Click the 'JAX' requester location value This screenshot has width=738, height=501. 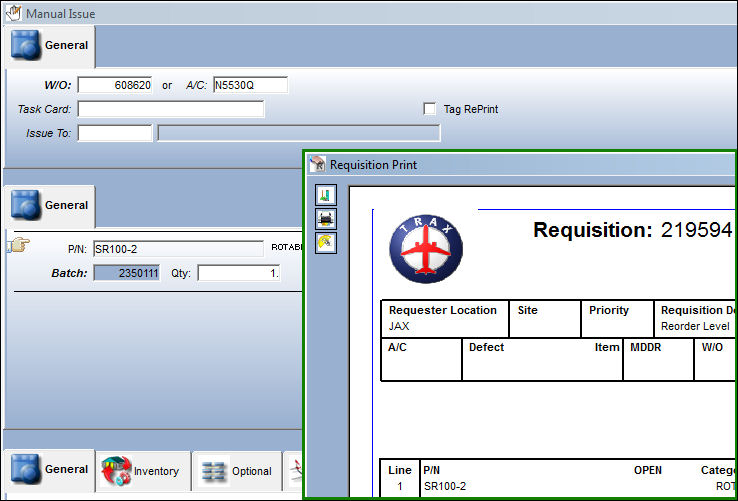click(x=399, y=326)
